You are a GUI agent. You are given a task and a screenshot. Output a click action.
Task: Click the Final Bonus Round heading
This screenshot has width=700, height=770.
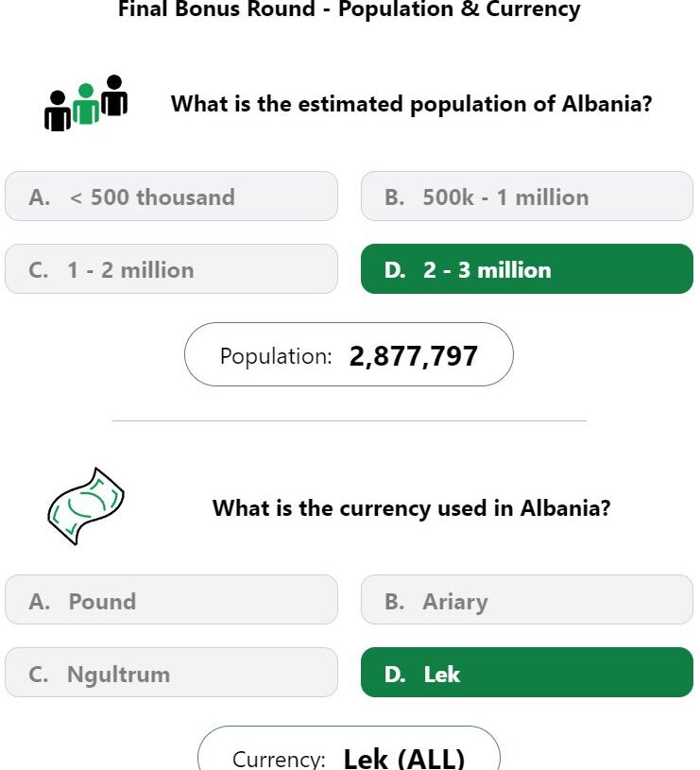350,9
